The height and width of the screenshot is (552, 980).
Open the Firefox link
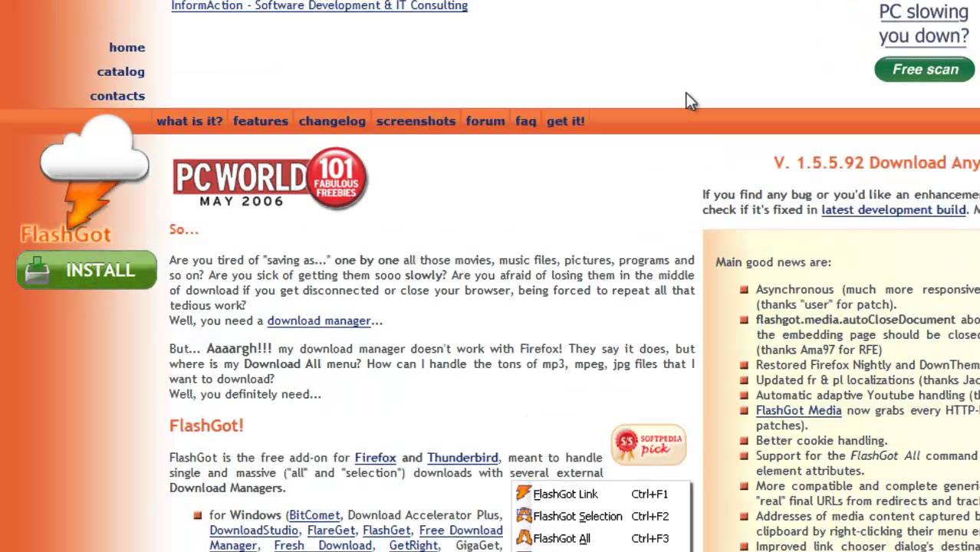[x=375, y=458]
